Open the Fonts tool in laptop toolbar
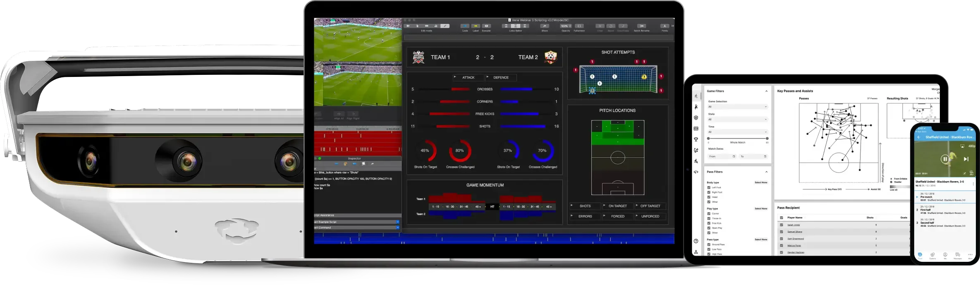This screenshot has width=980, height=285. point(664,26)
